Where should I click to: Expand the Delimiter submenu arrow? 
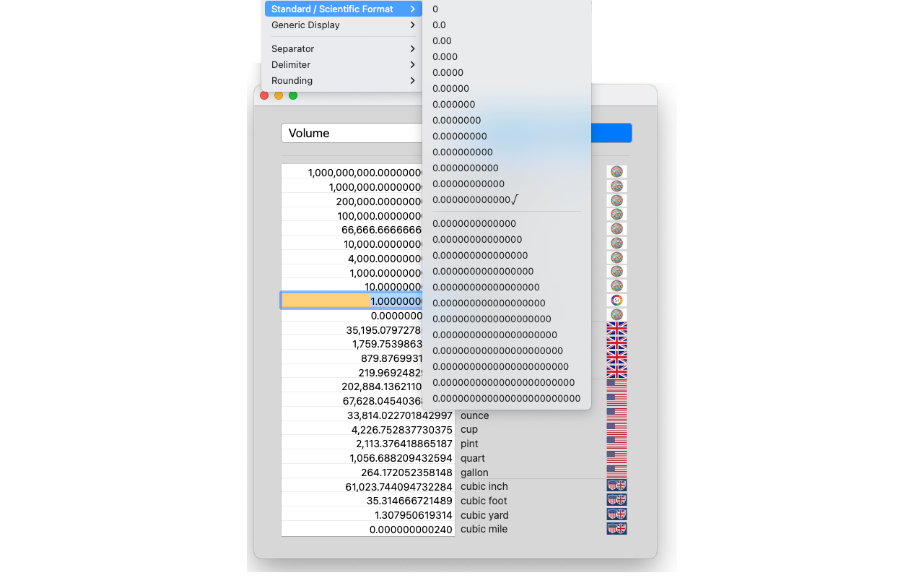412,64
